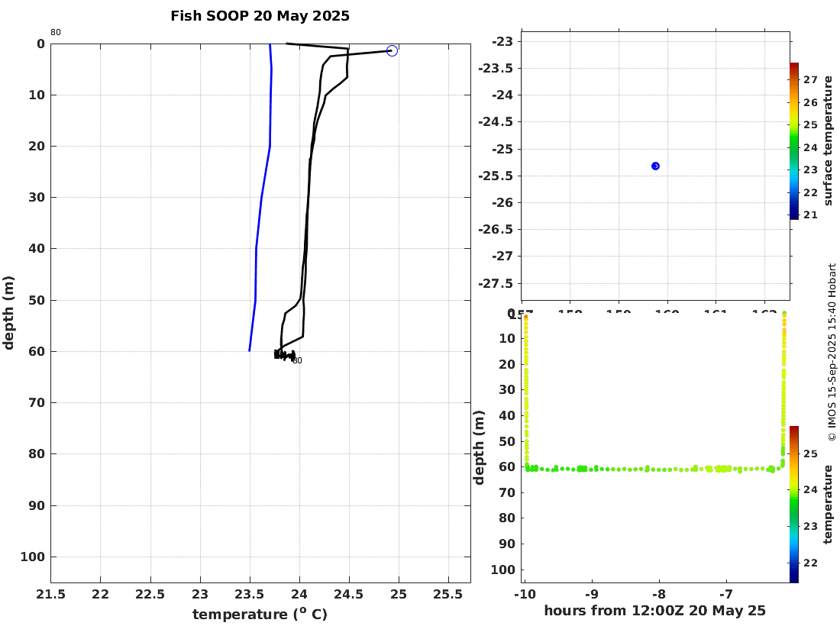Click the 'Fish SOOP 20 May 2025' title

coord(260,16)
